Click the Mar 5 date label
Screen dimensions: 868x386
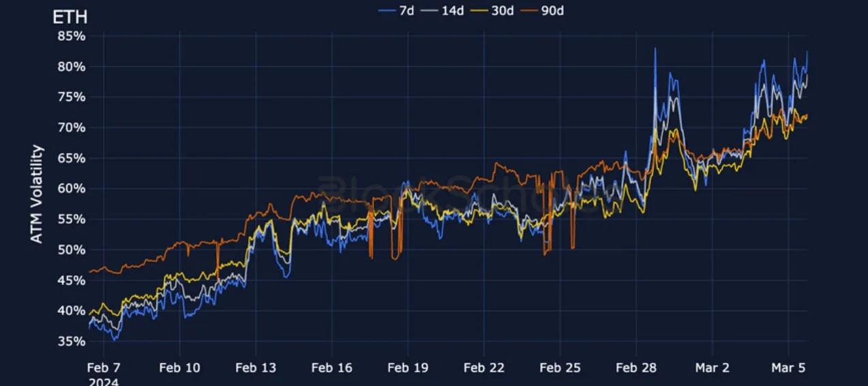tap(788, 368)
